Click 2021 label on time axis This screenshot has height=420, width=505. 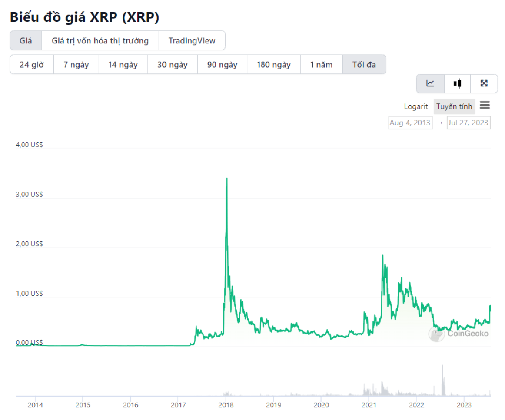coord(369,405)
